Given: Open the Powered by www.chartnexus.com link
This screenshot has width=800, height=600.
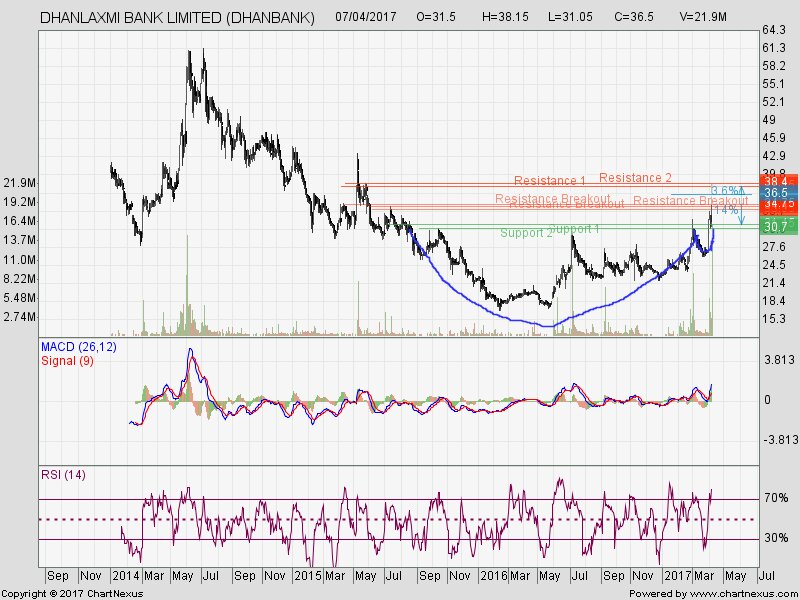Looking at the screenshot, I should click(713, 594).
